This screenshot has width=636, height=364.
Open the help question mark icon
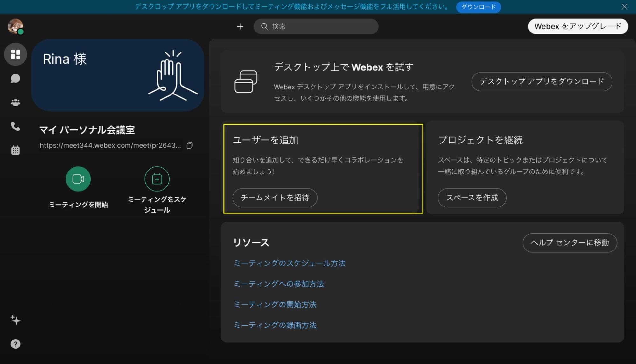tap(15, 344)
